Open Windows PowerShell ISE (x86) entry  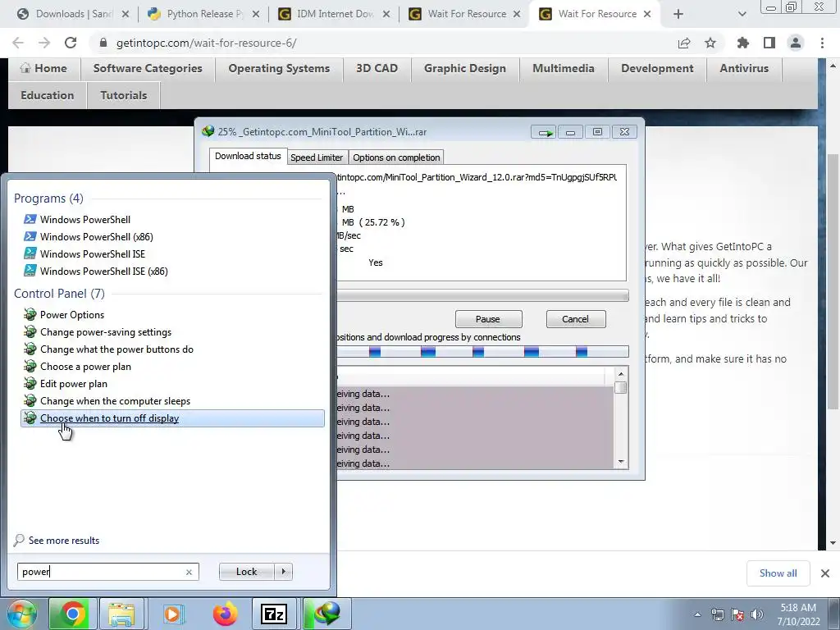point(103,271)
